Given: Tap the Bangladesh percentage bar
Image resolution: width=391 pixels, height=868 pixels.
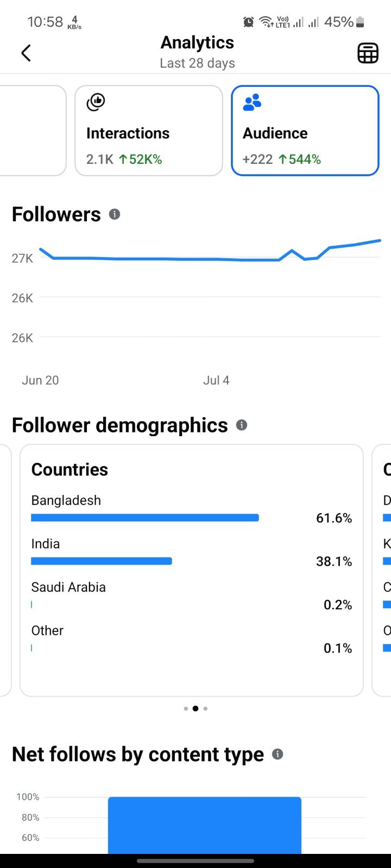Looking at the screenshot, I should [x=145, y=518].
